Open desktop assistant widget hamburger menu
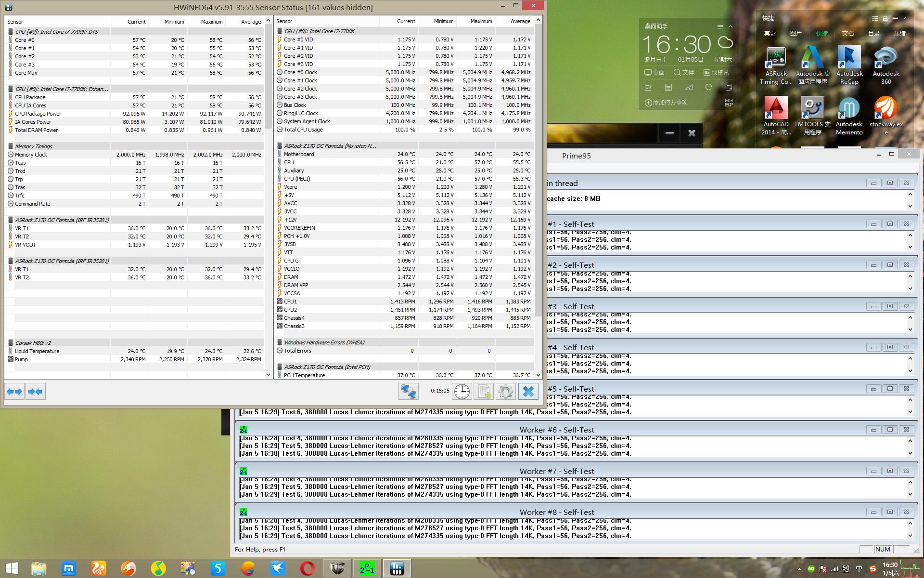 pos(720,26)
